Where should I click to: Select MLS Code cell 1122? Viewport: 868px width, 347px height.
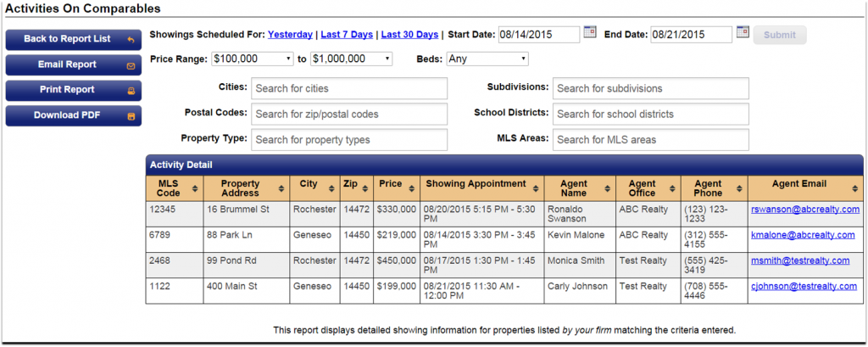(x=175, y=290)
